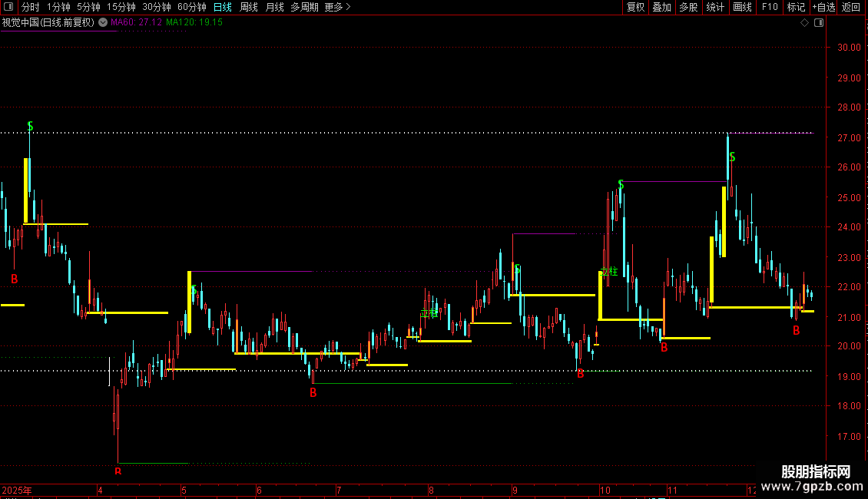Click the last red B marker near December

796,331
